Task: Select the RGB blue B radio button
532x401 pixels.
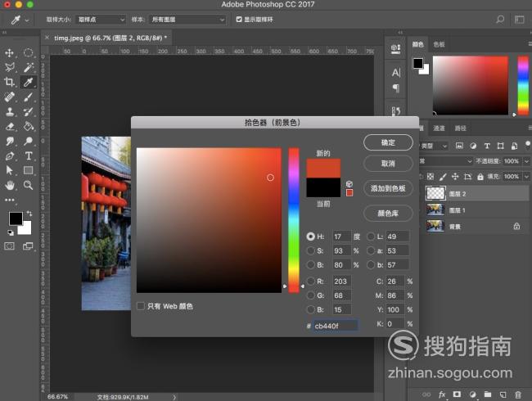Action: coord(310,309)
